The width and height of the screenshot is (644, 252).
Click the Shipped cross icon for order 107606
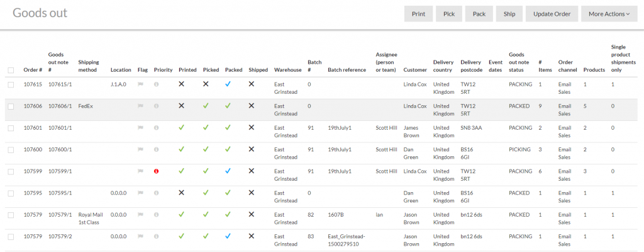point(252,105)
